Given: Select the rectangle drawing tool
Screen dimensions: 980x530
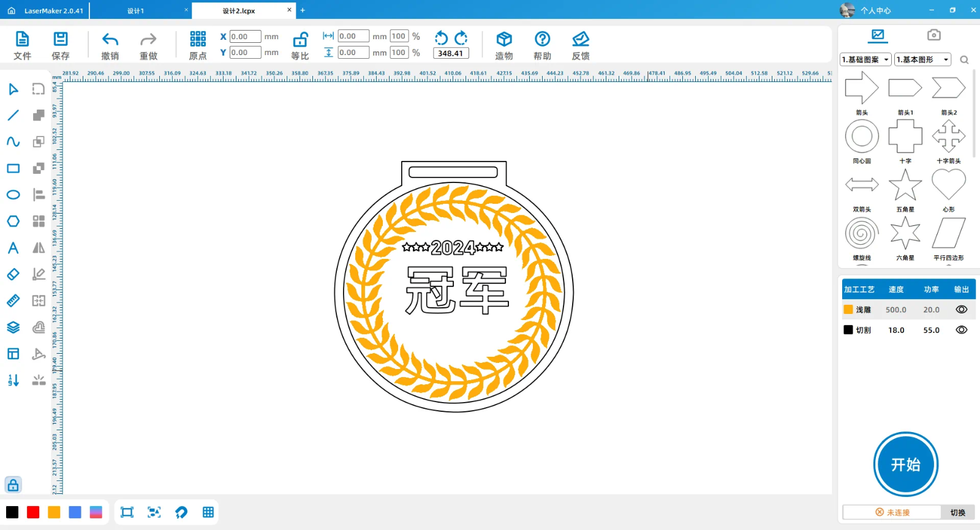Looking at the screenshot, I should pos(13,168).
